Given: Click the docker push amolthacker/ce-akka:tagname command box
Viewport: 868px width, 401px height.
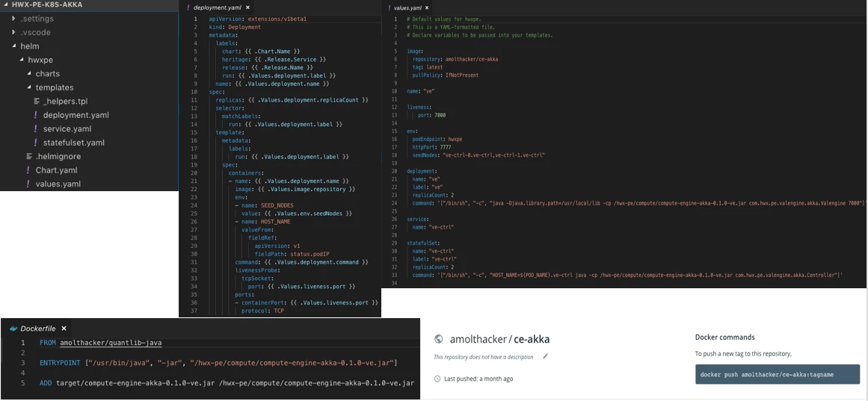Looking at the screenshot, I should pyautogui.click(x=778, y=374).
